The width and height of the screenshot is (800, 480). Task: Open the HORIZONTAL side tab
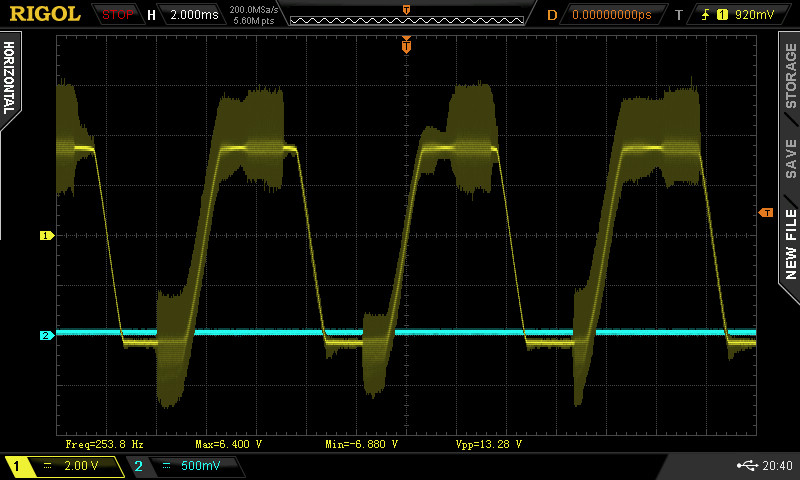click(x=9, y=80)
